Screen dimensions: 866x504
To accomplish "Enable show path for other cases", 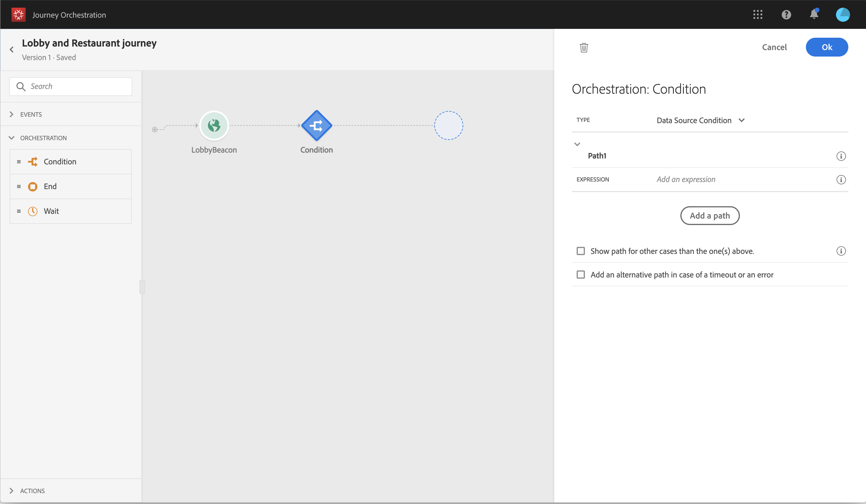I will coord(581,251).
